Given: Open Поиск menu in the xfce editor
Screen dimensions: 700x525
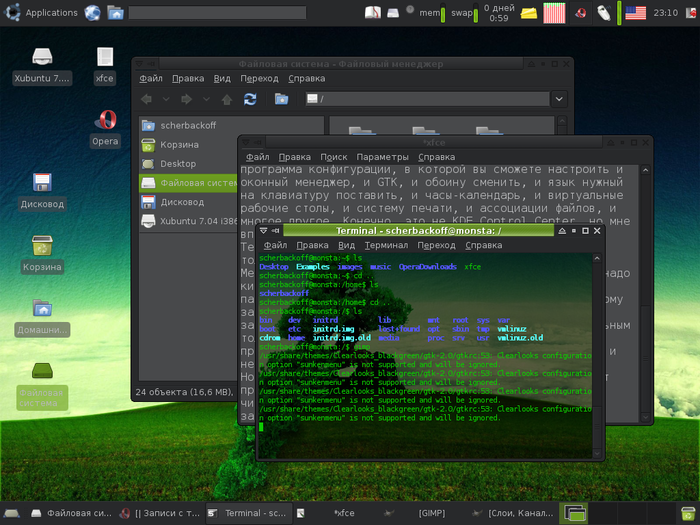Looking at the screenshot, I should (333, 157).
